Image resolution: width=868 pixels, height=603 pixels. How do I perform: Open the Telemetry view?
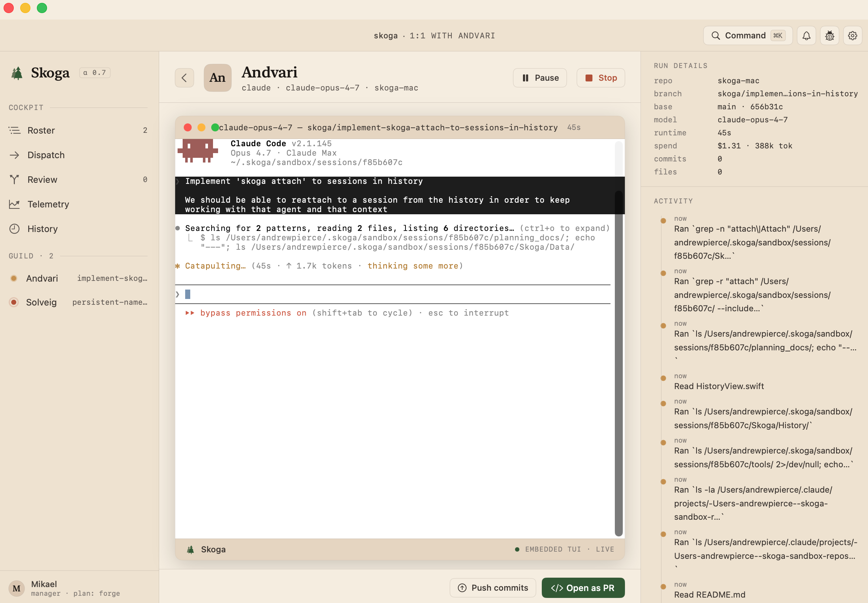pyautogui.click(x=78, y=204)
